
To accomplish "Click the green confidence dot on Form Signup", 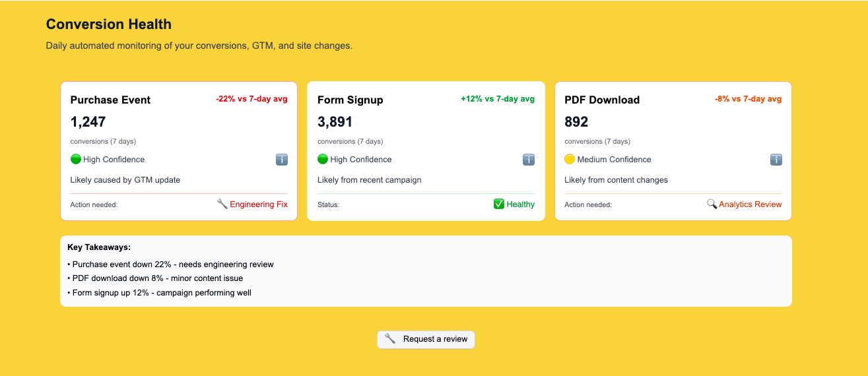I will pyautogui.click(x=323, y=160).
